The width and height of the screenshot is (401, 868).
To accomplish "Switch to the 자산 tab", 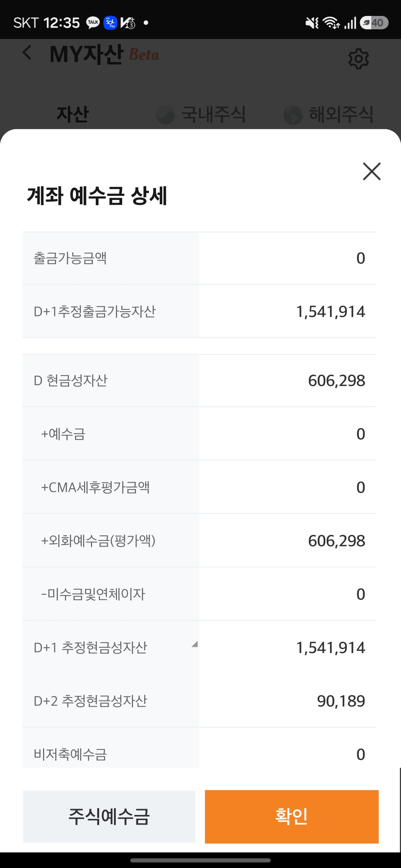I will coord(73,114).
